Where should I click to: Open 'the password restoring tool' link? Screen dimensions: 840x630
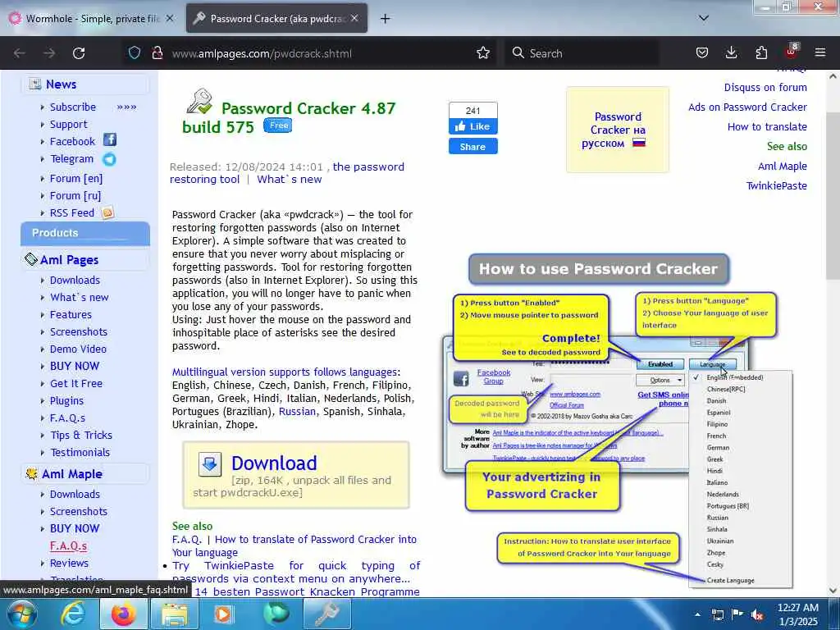(287, 173)
